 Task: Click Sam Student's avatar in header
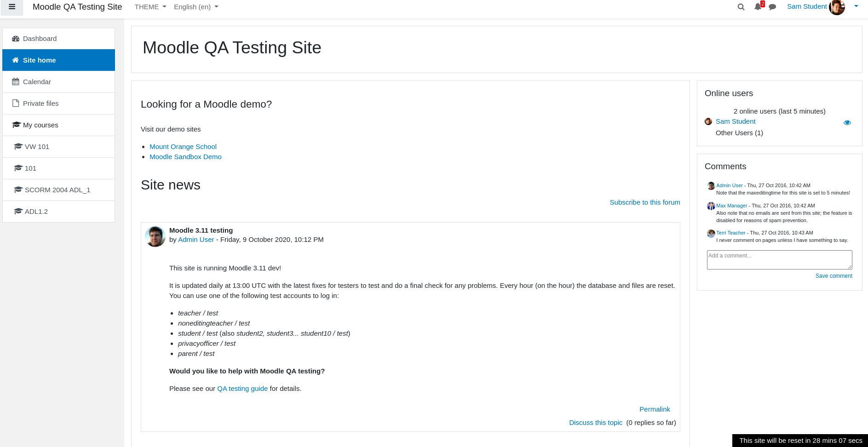[x=837, y=7]
